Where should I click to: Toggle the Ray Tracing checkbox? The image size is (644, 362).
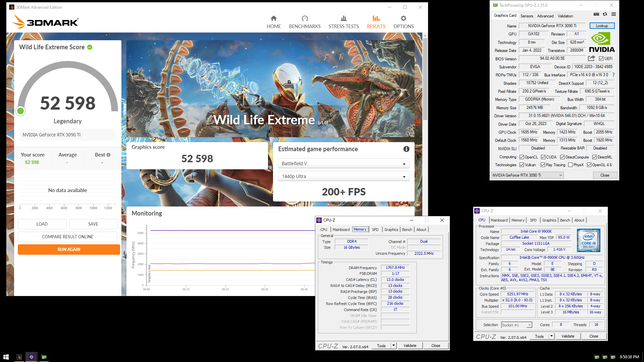[543, 165]
